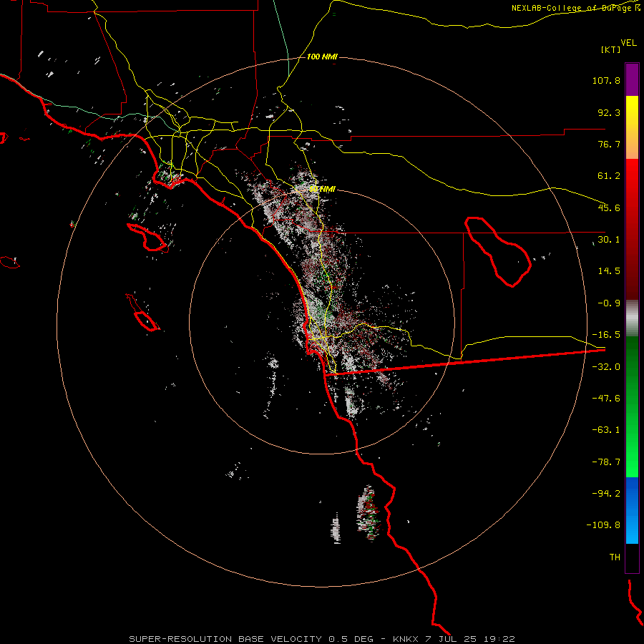Click the -63.1 velocity scale label
Image resolution: width=644 pixels, height=644 pixels.
point(606,430)
